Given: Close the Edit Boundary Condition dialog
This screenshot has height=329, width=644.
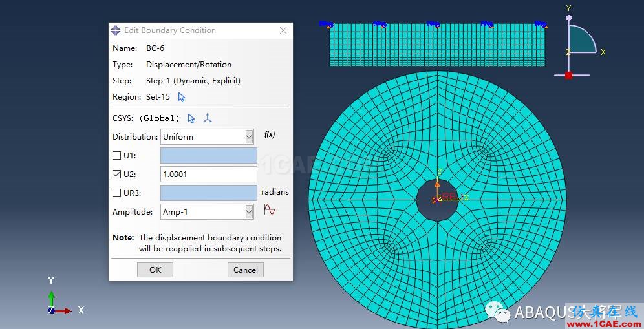Looking at the screenshot, I should point(283,30).
